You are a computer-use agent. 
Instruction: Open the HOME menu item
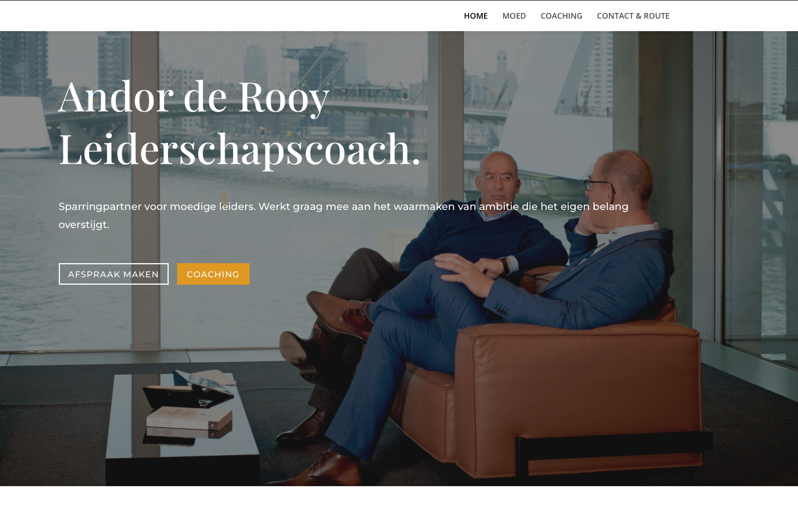point(475,16)
